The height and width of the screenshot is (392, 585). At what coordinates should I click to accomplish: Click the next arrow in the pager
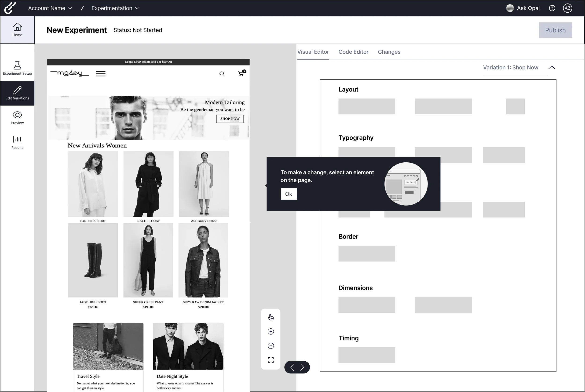click(302, 367)
